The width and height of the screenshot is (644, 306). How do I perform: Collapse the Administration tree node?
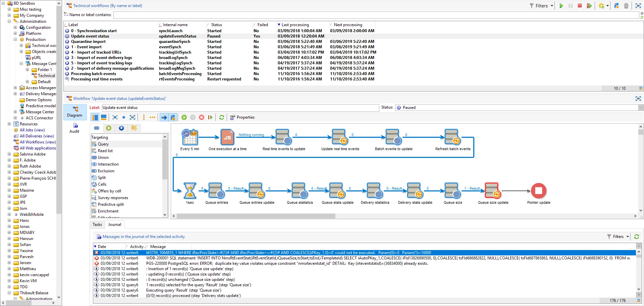pos(9,21)
